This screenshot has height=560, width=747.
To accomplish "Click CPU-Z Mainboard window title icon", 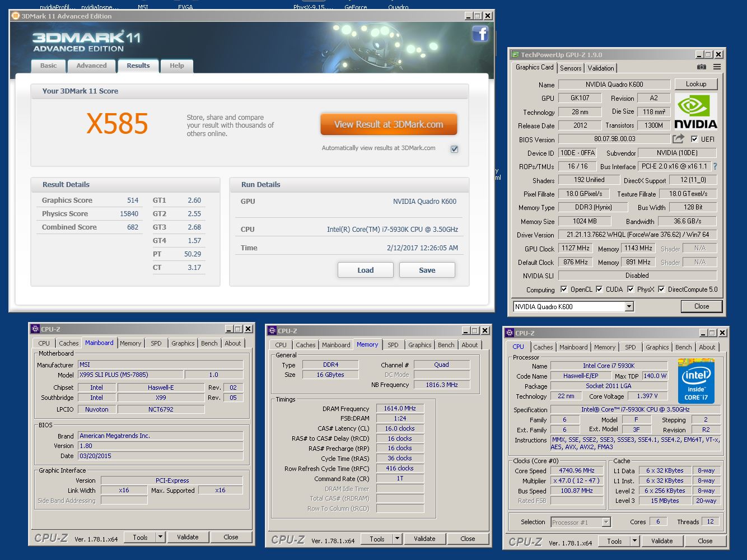I will 35,329.
